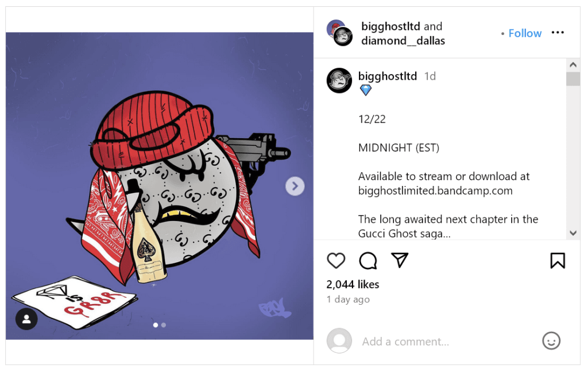Image resolution: width=588 pixels, height=373 pixels.
Task: Open the emoji picker smiley icon
Action: [x=551, y=341]
